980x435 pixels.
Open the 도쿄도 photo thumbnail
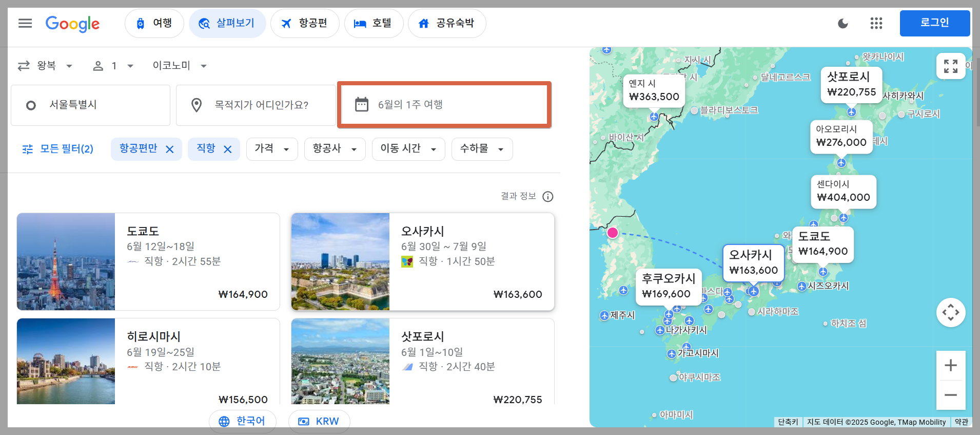[x=66, y=261]
